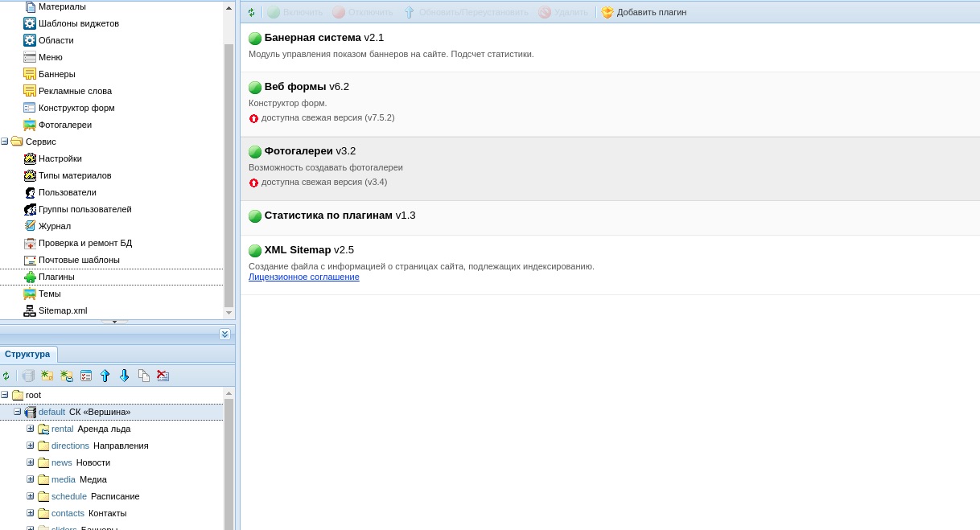Click the properties list icon in the Структура toolbar
980x530 pixels.
[86, 376]
